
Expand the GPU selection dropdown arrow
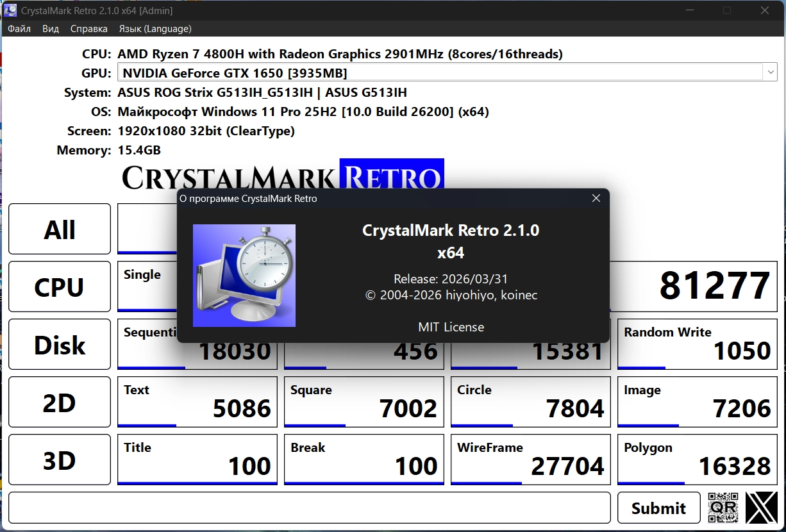point(770,73)
